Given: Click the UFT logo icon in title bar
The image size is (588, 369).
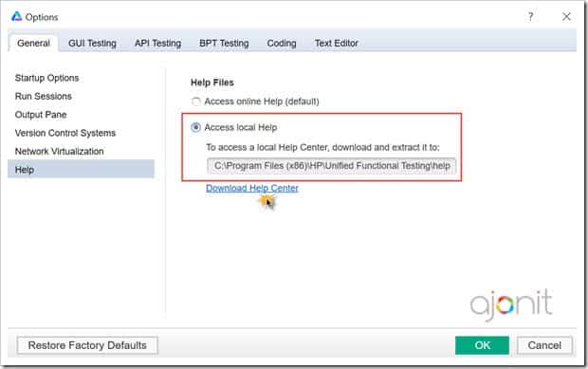Looking at the screenshot, I should (x=16, y=16).
